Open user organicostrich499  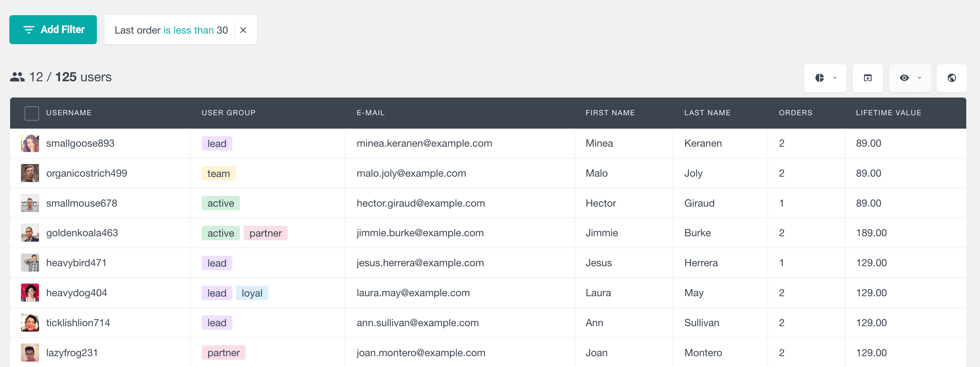point(87,173)
